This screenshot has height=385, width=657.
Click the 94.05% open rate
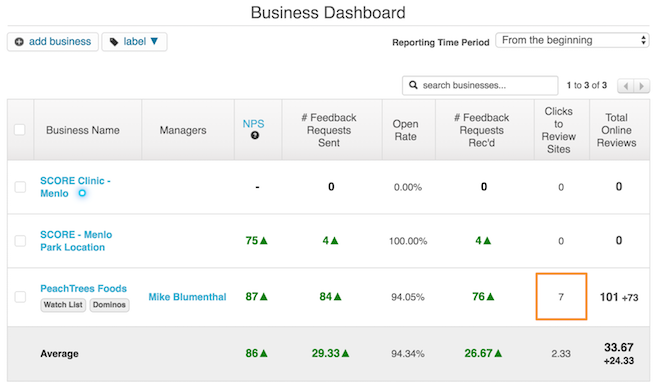coord(408,297)
